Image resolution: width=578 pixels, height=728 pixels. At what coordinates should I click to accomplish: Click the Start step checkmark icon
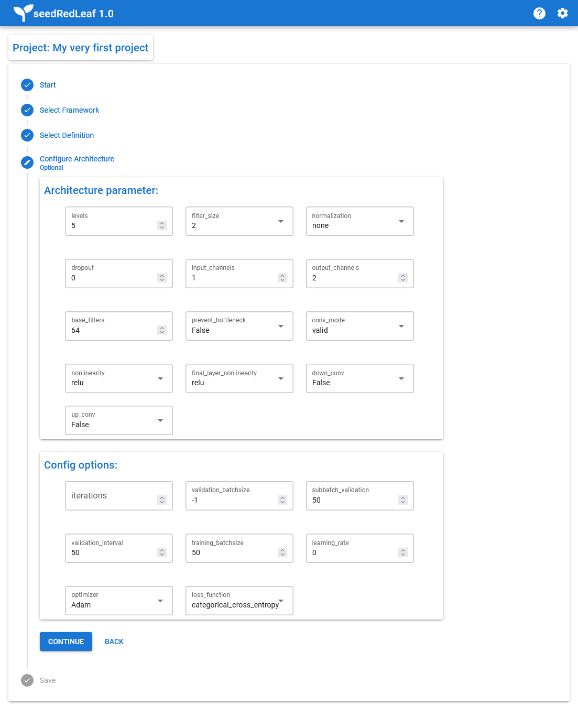(27, 85)
